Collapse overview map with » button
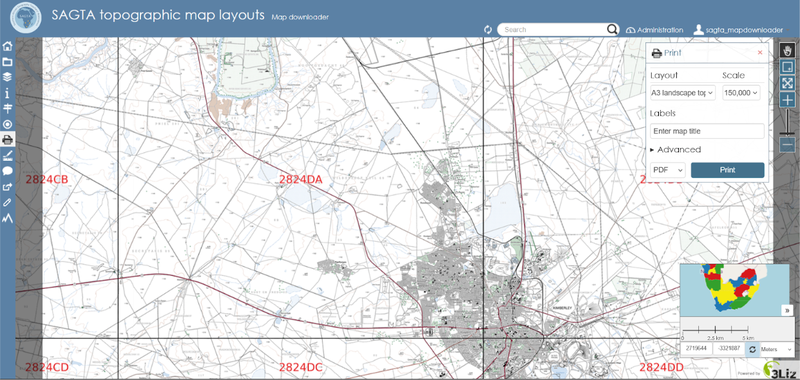The height and width of the screenshot is (380, 800). (787, 310)
